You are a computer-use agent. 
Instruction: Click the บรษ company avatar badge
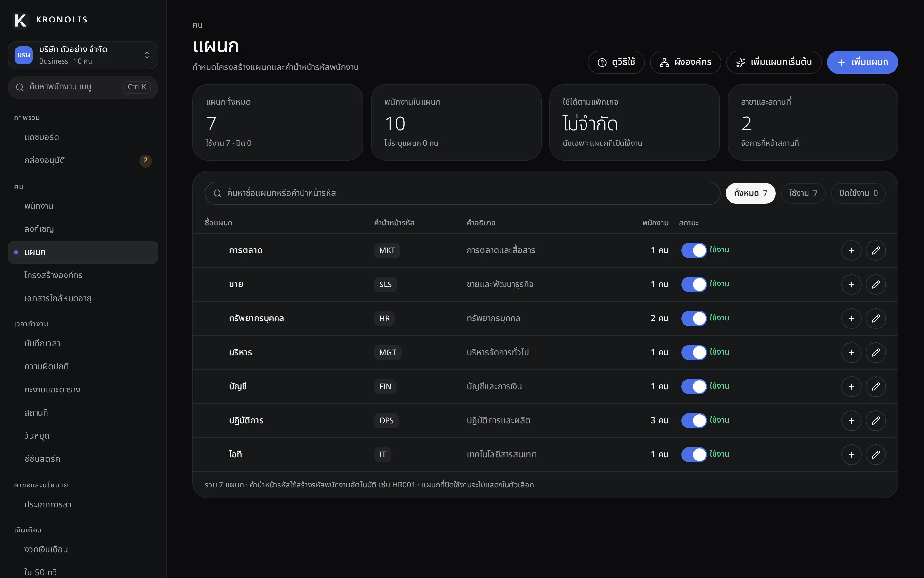pyautogui.click(x=24, y=55)
